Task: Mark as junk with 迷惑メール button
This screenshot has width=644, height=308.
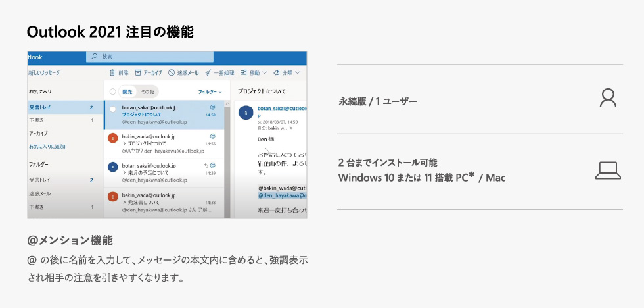Action: click(x=183, y=73)
